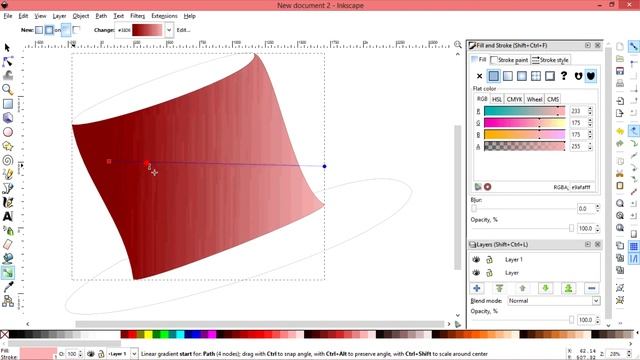The image size is (640, 360).
Task: Toggle lock of bottom Layer row
Action: click(489, 273)
